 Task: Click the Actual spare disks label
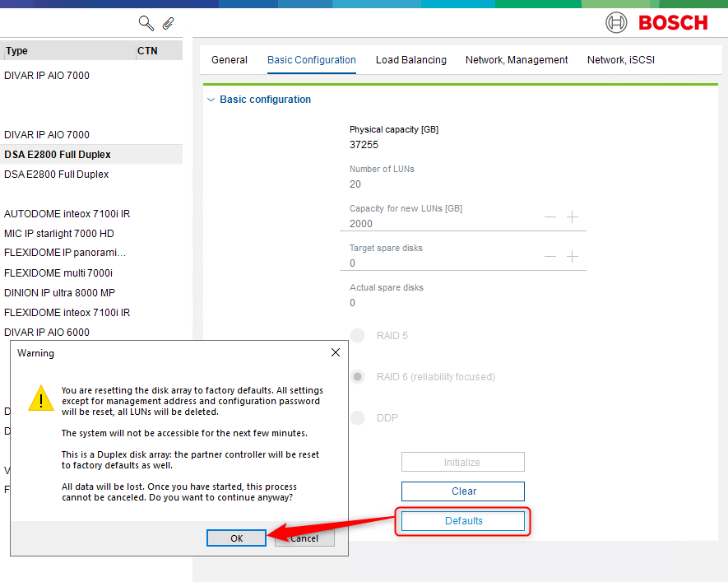(x=387, y=287)
